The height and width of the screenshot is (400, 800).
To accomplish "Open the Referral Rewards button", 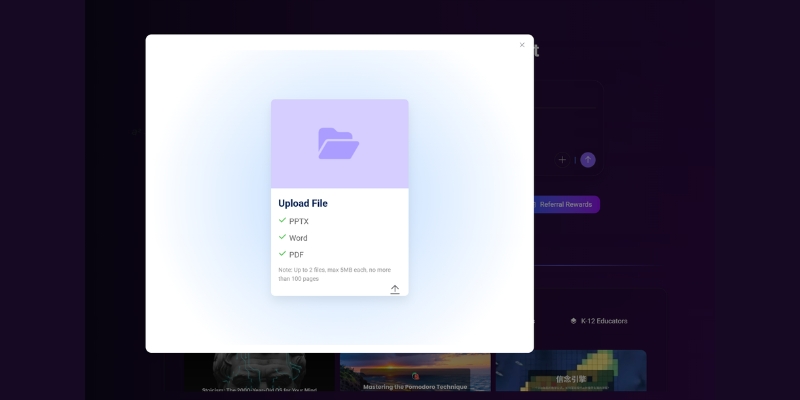I will tap(565, 204).
